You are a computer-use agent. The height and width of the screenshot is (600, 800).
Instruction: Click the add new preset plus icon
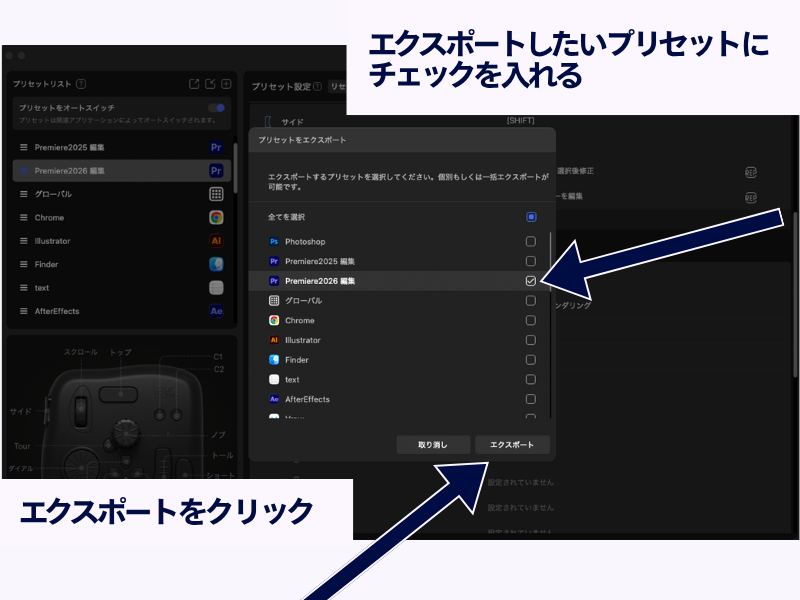pyautogui.click(x=226, y=84)
